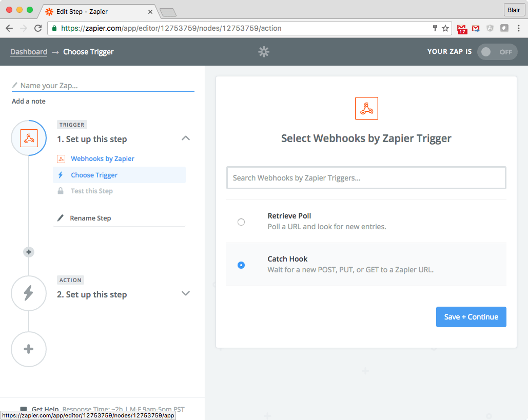Open the Webhooks by Zapier sidebar item

point(103,158)
